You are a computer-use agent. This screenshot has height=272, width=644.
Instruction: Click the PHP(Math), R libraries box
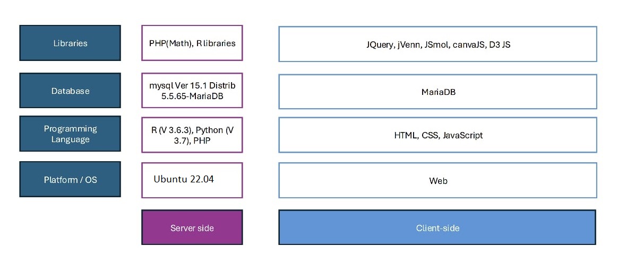pyautogui.click(x=192, y=43)
